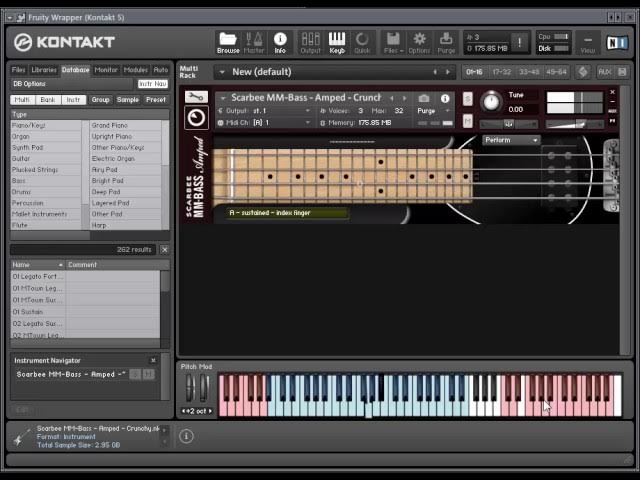Click the wrench icon to edit the instrument
Viewport: 640px width, 480px height.
pos(196,97)
